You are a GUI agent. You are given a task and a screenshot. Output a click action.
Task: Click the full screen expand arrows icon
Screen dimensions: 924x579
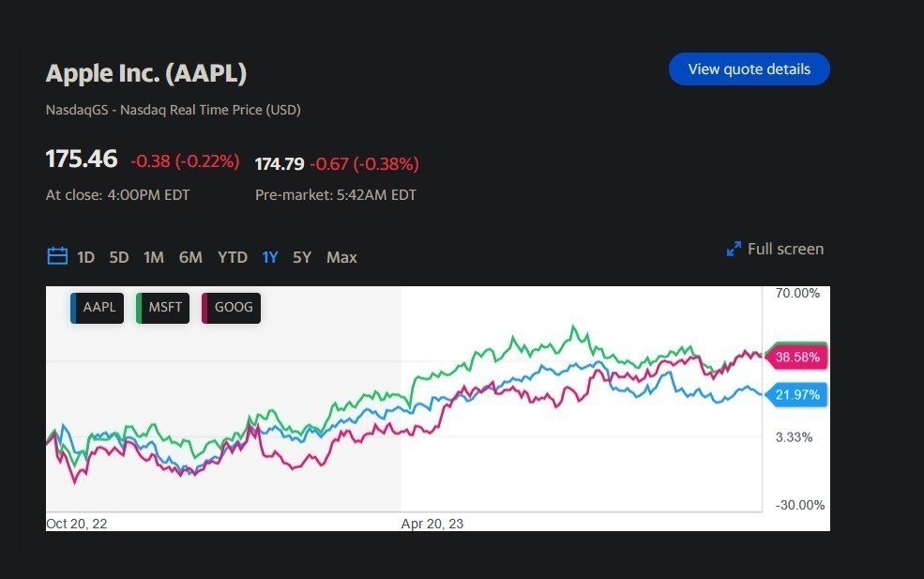734,250
